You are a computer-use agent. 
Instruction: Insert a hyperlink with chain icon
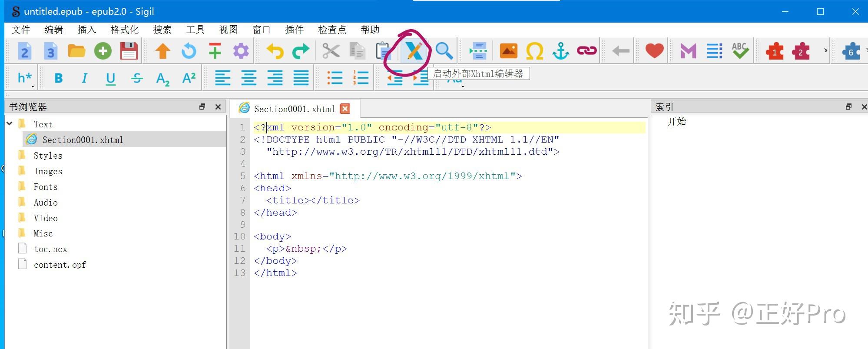[587, 51]
